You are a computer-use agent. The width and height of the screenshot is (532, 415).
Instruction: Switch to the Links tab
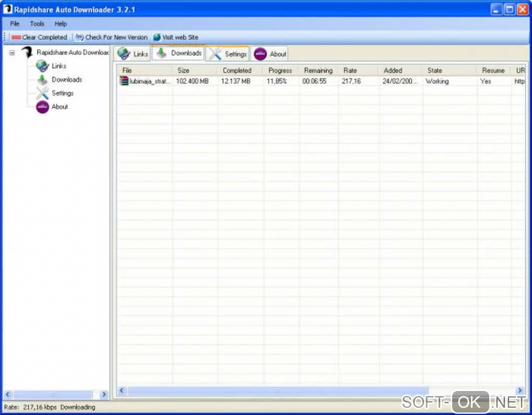(132, 54)
